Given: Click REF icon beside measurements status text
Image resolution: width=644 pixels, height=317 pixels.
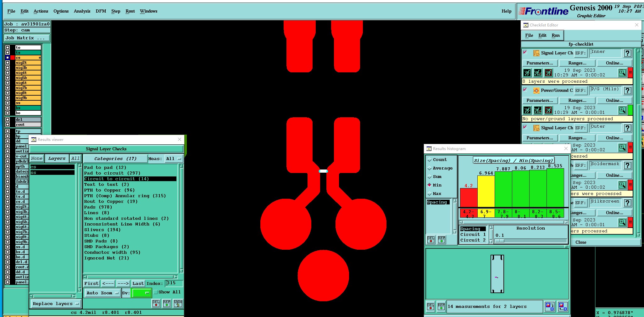Looking at the screenshot, I should (x=441, y=306).
